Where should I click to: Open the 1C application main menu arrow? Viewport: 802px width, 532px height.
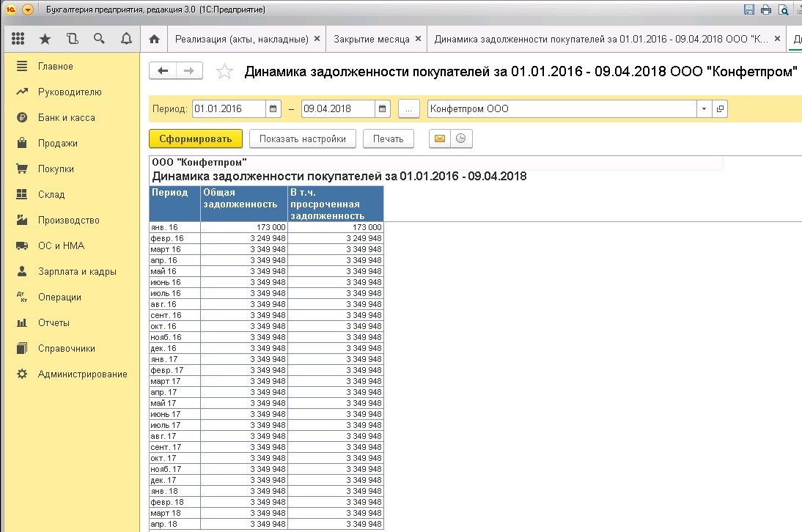tap(28, 10)
